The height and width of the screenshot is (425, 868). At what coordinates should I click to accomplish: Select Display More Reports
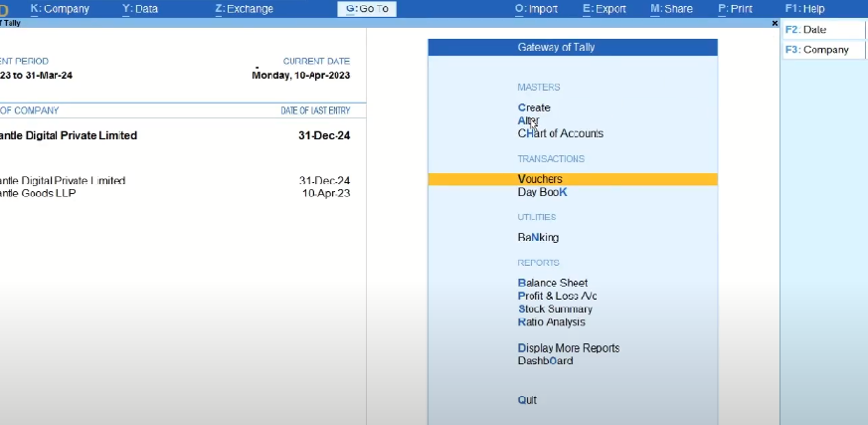[x=569, y=348]
